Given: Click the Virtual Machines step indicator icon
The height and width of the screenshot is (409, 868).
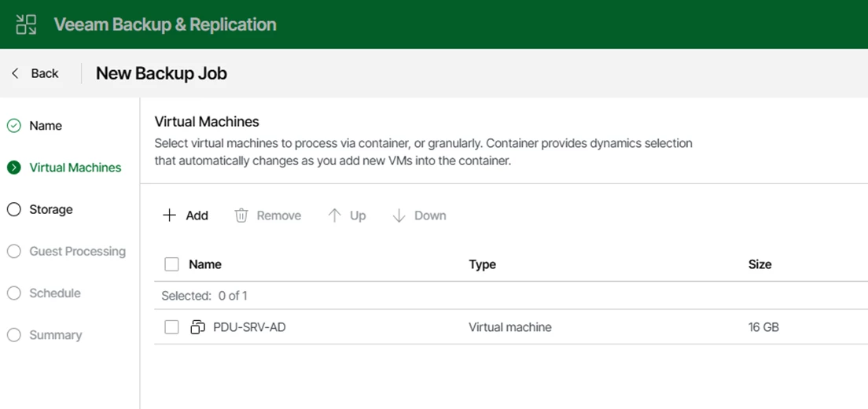Looking at the screenshot, I should 14,168.
